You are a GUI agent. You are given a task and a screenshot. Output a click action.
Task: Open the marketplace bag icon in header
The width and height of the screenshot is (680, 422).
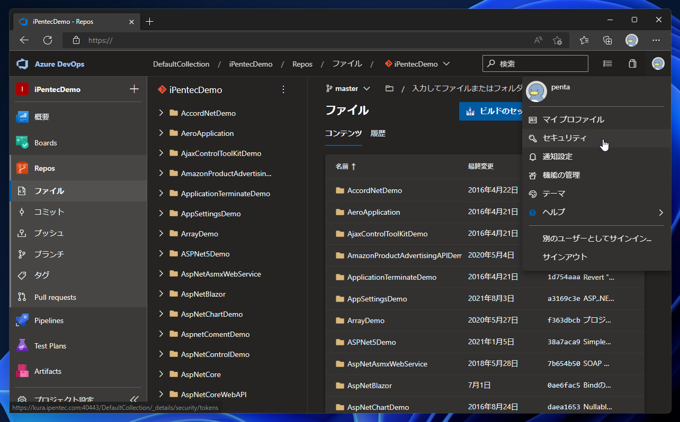[x=633, y=64]
